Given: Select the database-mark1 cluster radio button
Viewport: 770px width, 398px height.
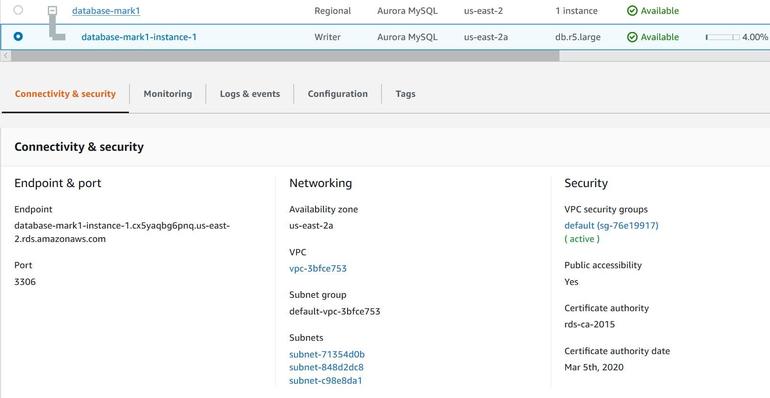Looking at the screenshot, I should tap(18, 10).
